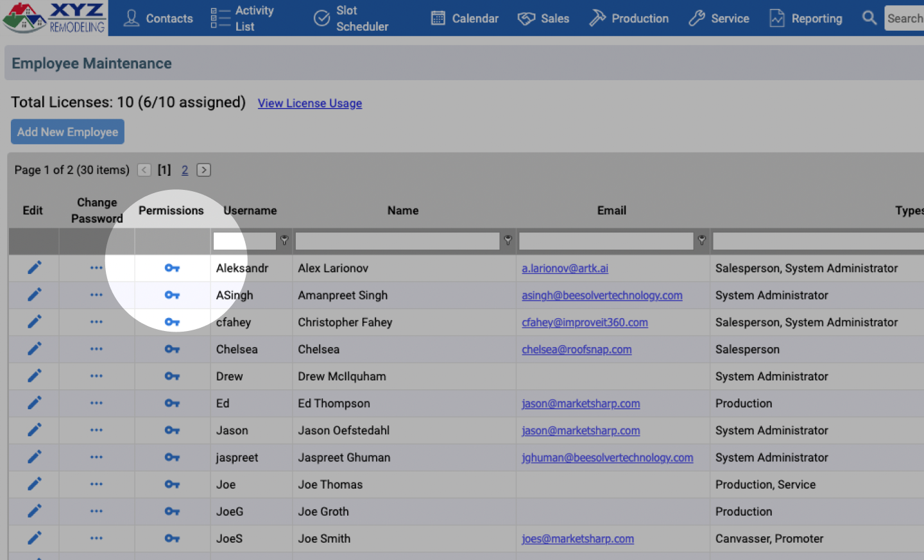Open the Activity List menu

click(243, 18)
